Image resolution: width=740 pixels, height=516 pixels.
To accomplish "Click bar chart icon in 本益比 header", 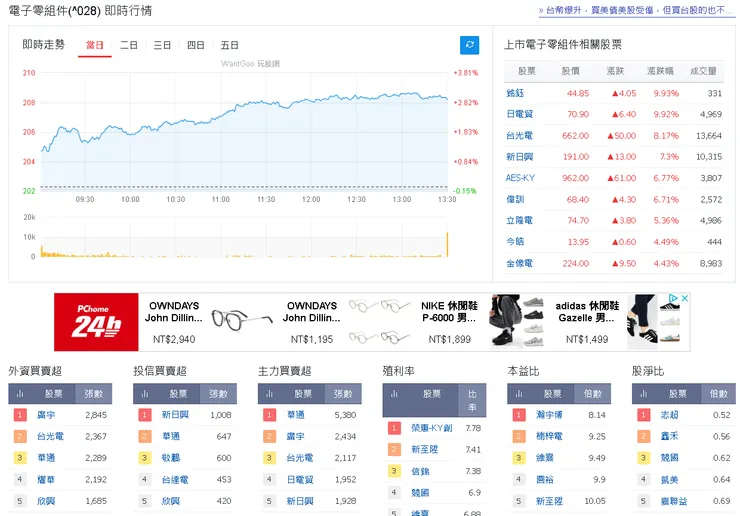I will click(519, 394).
